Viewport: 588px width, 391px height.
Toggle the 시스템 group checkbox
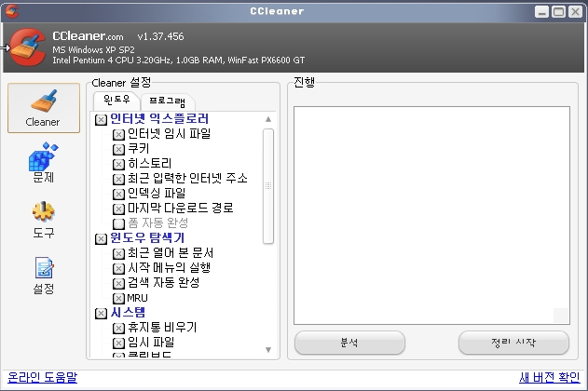(x=101, y=314)
